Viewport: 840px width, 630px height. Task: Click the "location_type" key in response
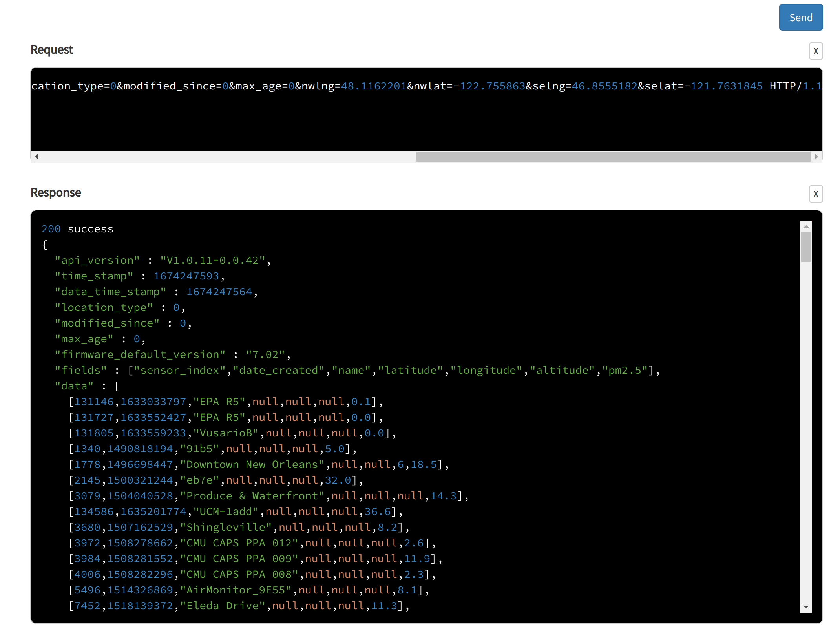pos(104,307)
